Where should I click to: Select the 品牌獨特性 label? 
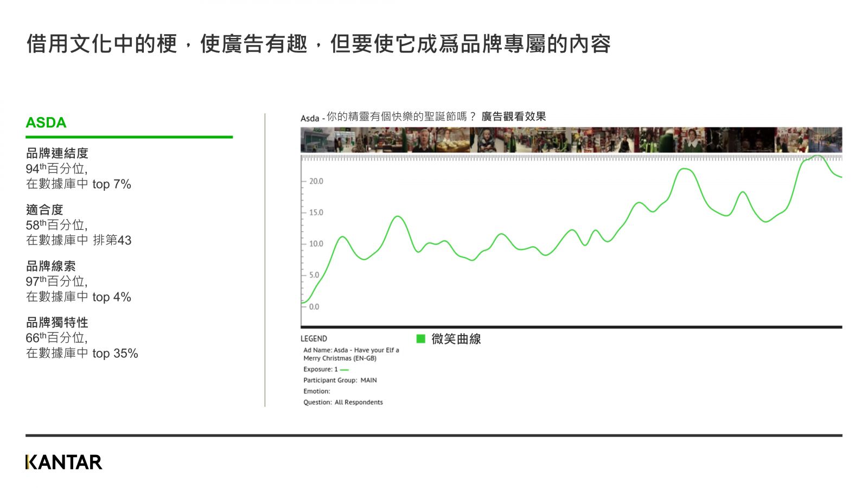pyautogui.click(x=57, y=323)
